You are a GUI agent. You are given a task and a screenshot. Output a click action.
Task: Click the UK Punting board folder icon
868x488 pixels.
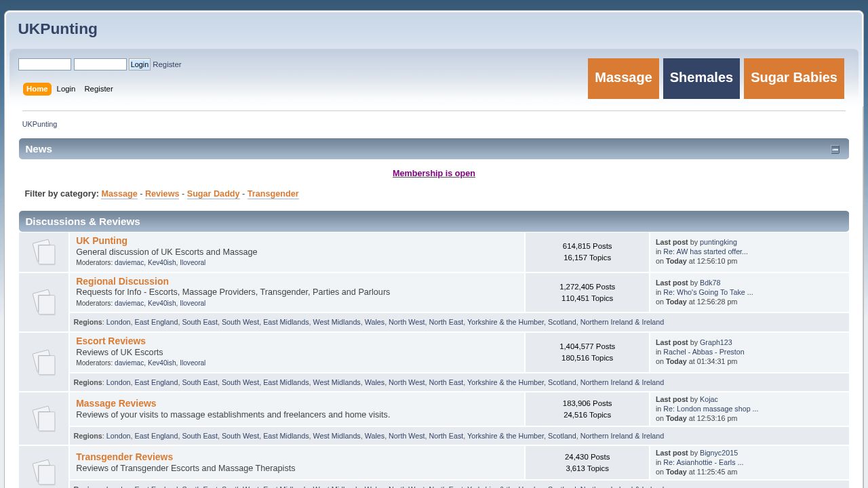coord(44,252)
